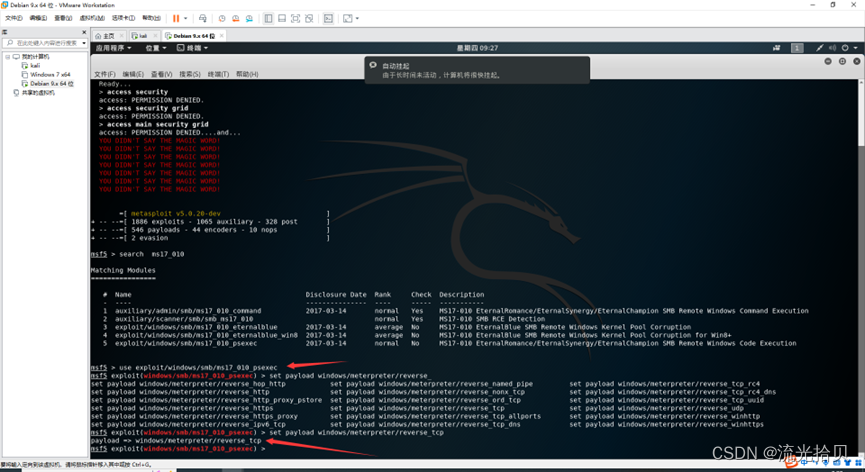
Task: Toggle the library sidebar view icon
Action: 268,18
